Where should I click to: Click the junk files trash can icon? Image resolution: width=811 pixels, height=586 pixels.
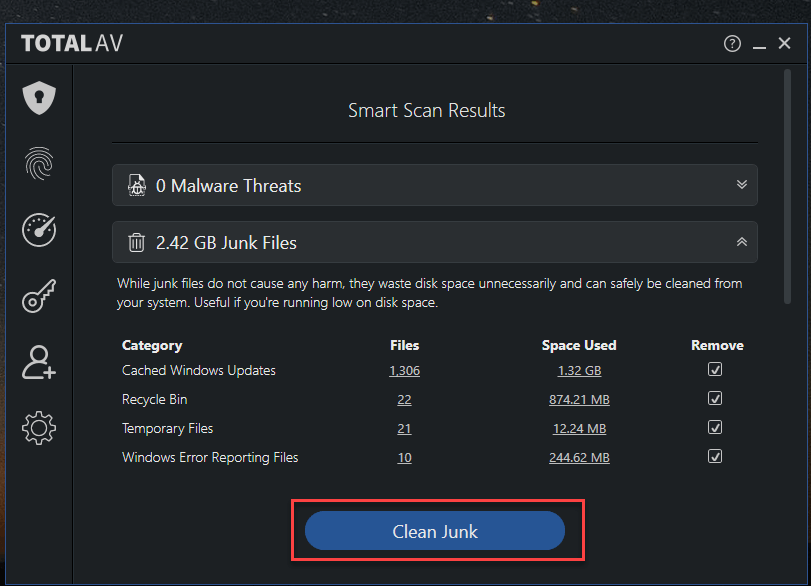(x=137, y=242)
